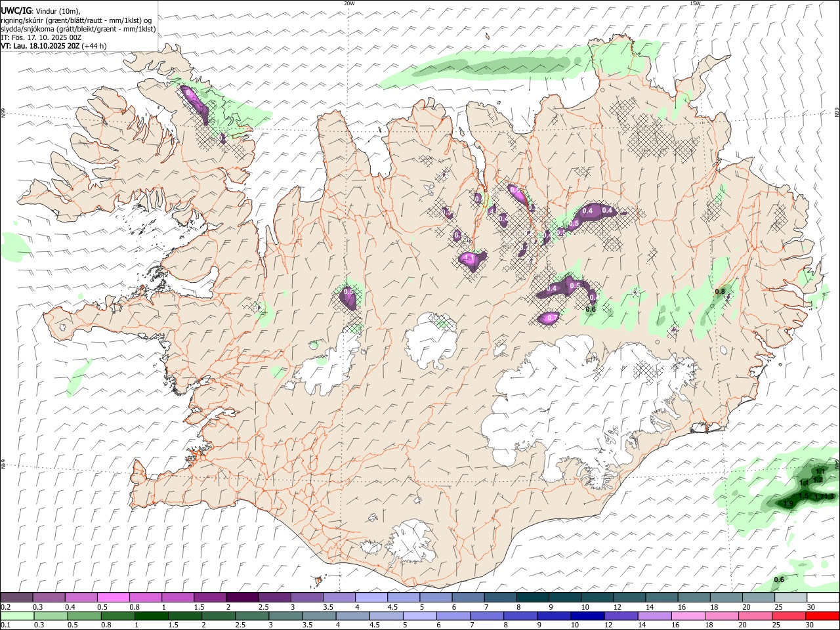Image resolution: width=840 pixels, height=630 pixels.
Task: Click the 0.6 value in the bottom-right corner
Action: 779,579
